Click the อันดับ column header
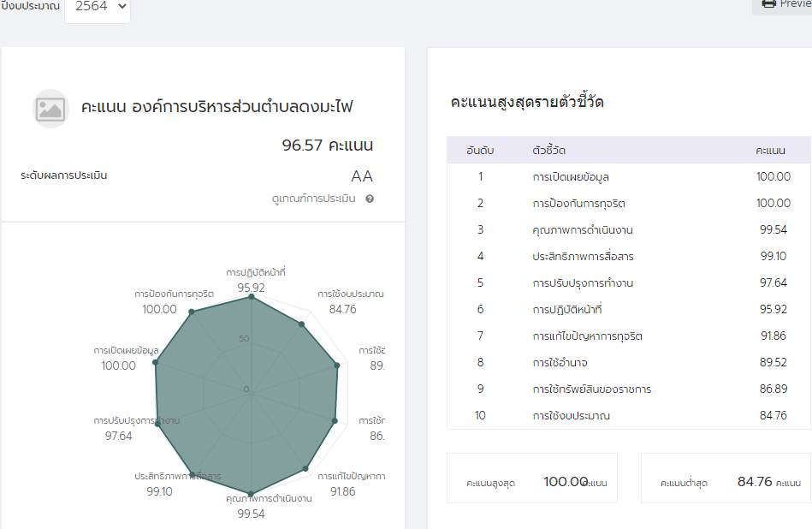Viewport: 812px width, 529px height. [x=480, y=150]
